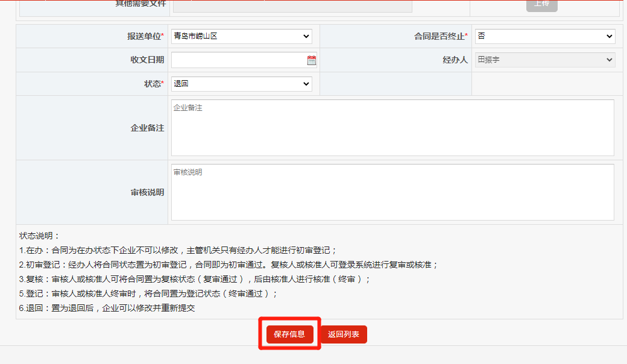Focus the 审核说明 text area
The width and height of the screenshot is (627, 364).
tap(392, 192)
